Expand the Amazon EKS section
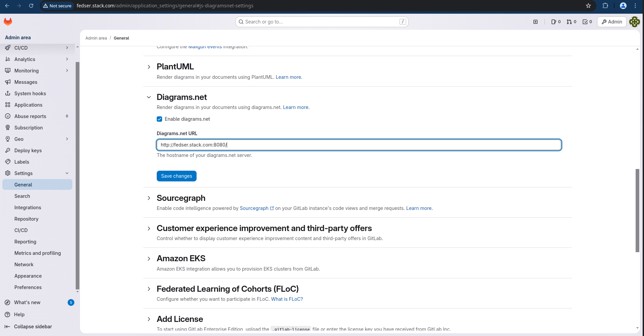The height and width of the screenshot is (336, 644). 149,259
